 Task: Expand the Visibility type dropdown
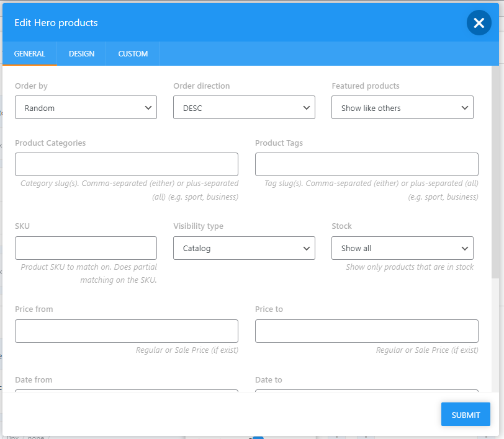click(x=244, y=248)
